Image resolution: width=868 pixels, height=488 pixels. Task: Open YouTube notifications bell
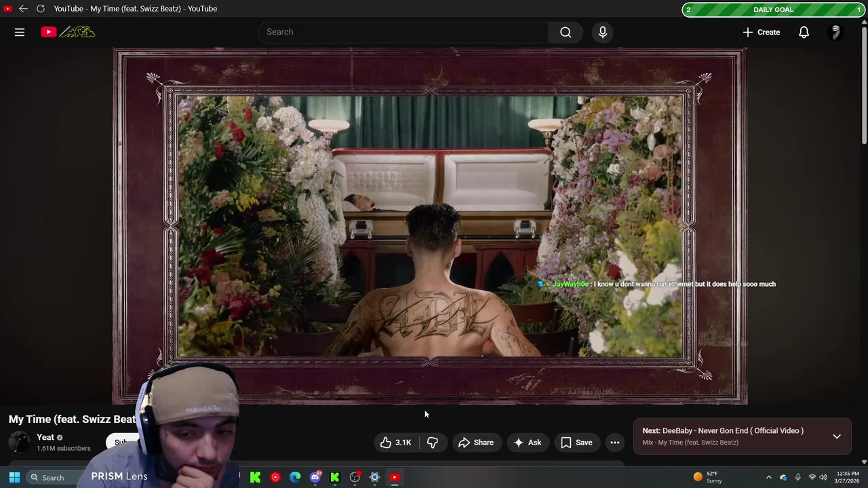click(804, 32)
